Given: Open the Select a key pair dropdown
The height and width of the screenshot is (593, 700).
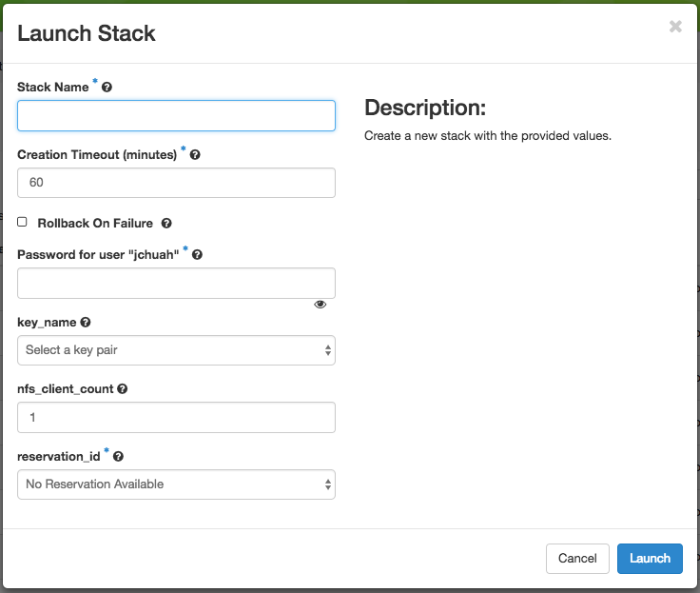Looking at the screenshot, I should coord(176,350).
